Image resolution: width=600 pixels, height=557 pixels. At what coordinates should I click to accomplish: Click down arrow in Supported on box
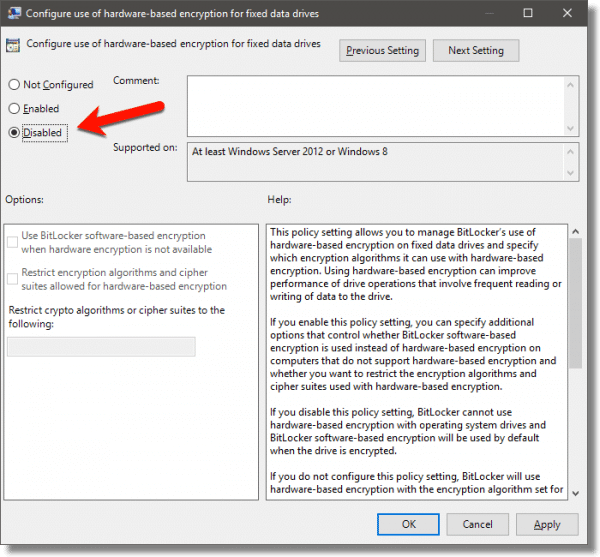(x=570, y=173)
